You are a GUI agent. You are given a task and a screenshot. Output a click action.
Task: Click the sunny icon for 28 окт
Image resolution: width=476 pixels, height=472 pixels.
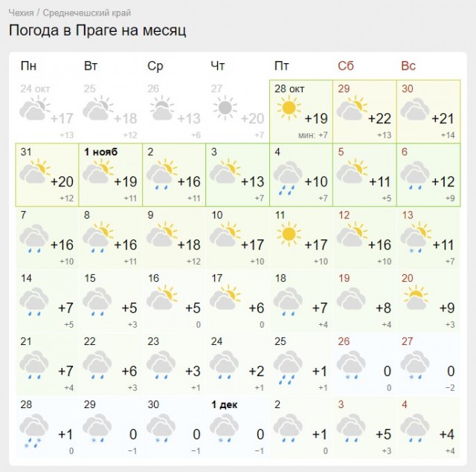point(289,108)
